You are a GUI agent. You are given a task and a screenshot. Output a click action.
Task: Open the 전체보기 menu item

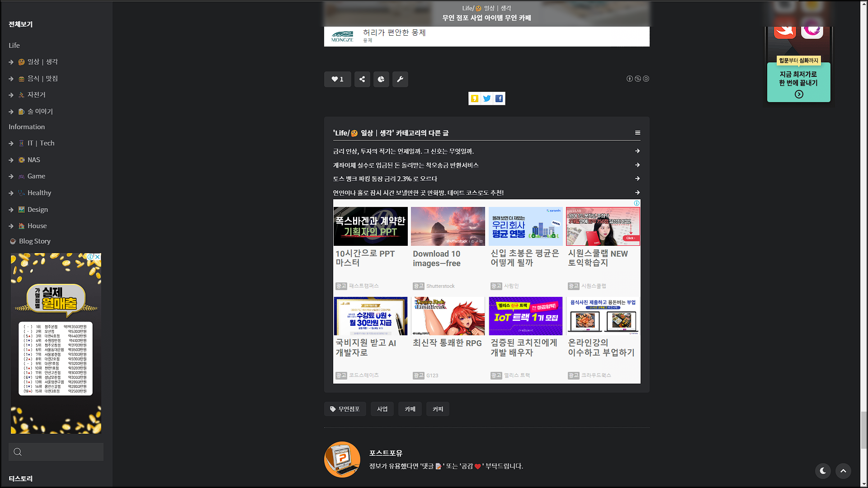[21, 24]
